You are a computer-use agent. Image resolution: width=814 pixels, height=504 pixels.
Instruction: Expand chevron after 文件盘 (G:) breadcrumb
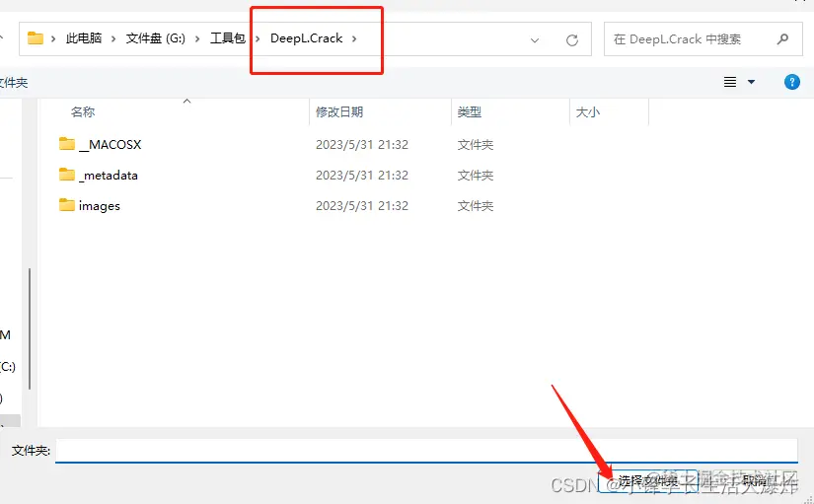pos(197,38)
